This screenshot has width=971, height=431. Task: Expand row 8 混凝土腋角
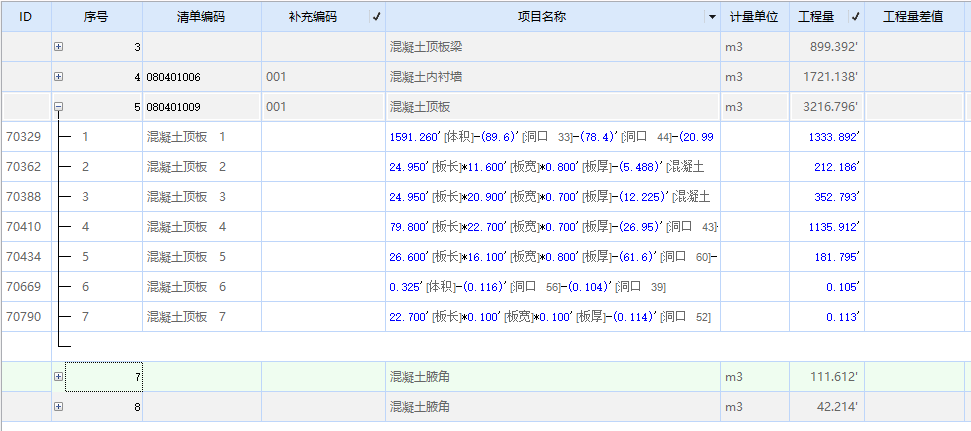tap(58, 407)
